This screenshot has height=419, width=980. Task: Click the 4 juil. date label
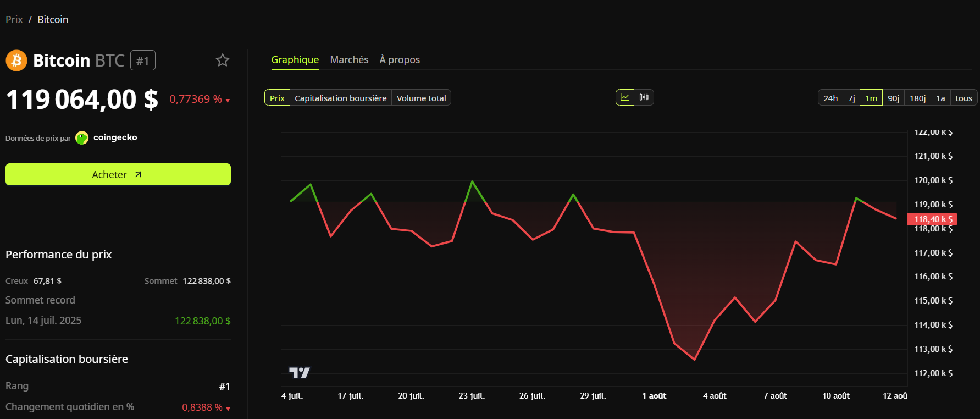tap(292, 395)
